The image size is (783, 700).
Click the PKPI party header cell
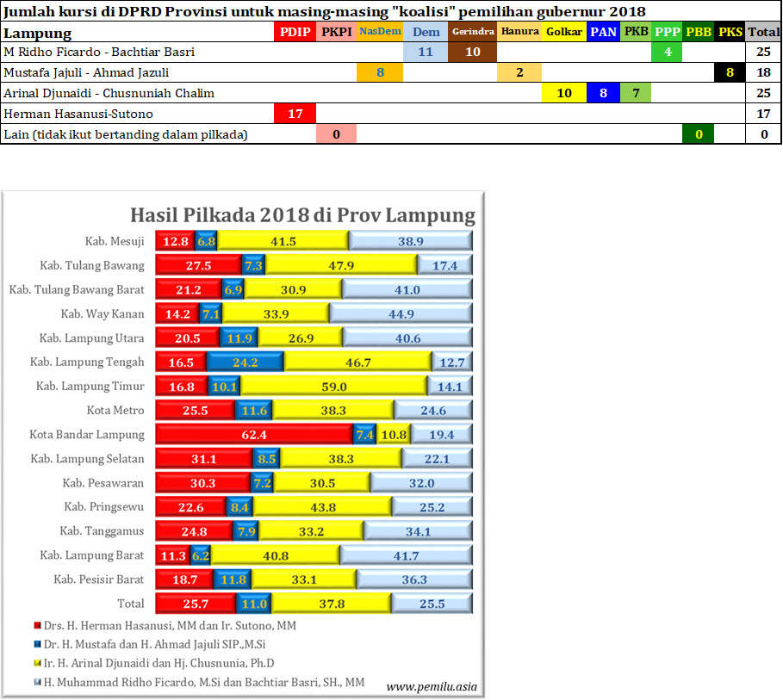[x=336, y=32]
